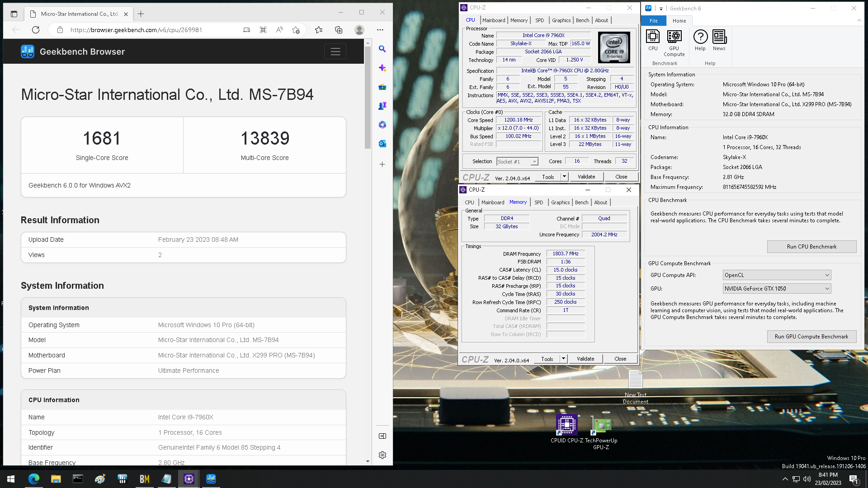Open the Geekbench Help icon
The width and height of the screenshot is (868, 488).
pyautogui.click(x=700, y=40)
